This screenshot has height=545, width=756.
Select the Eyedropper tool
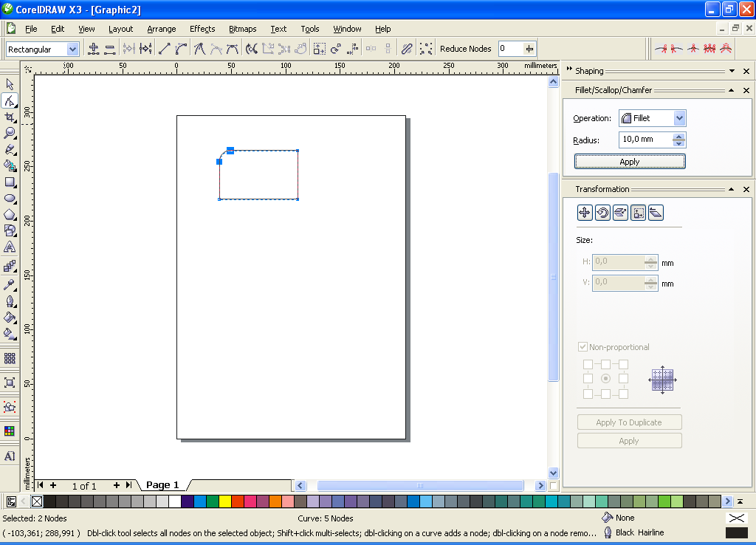10,284
